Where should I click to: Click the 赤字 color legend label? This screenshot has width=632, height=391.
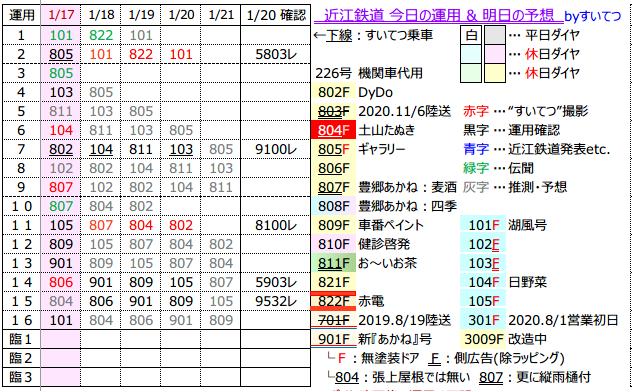pos(476,111)
